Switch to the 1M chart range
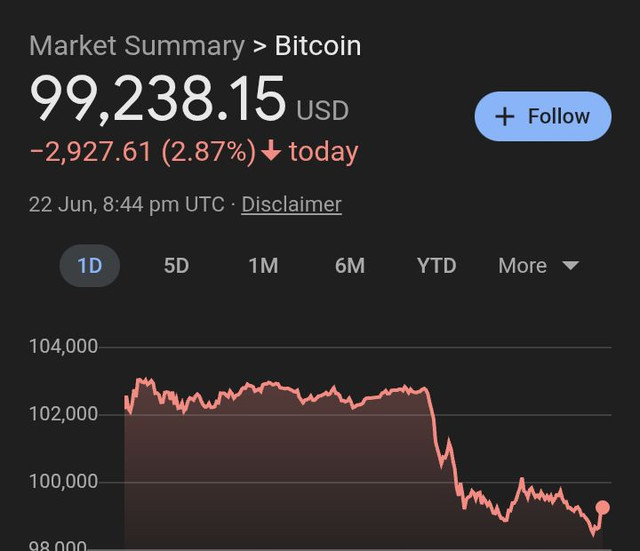 click(x=264, y=266)
